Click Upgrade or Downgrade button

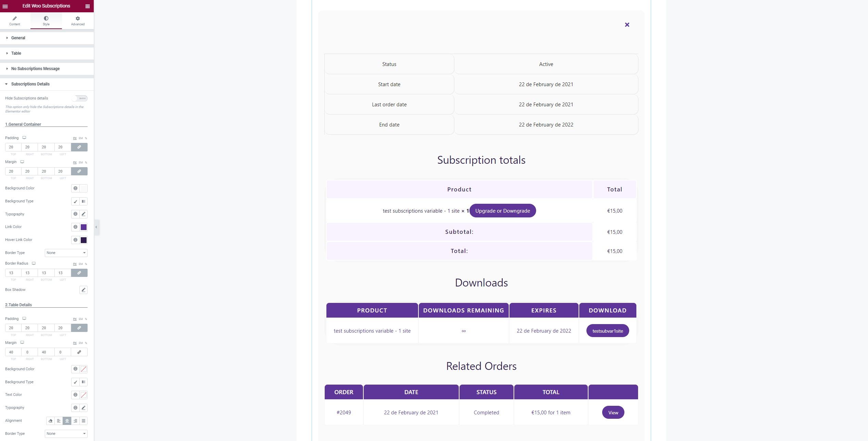coord(503,211)
